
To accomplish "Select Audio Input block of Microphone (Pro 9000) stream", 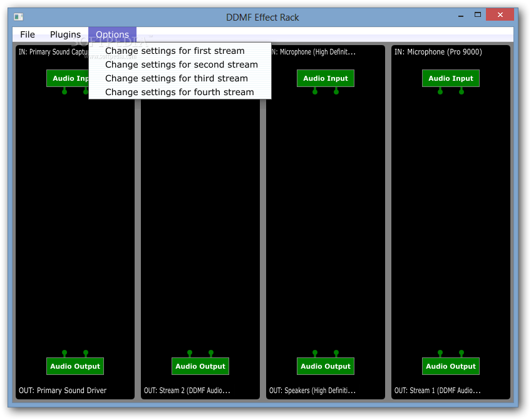I will tap(451, 78).
